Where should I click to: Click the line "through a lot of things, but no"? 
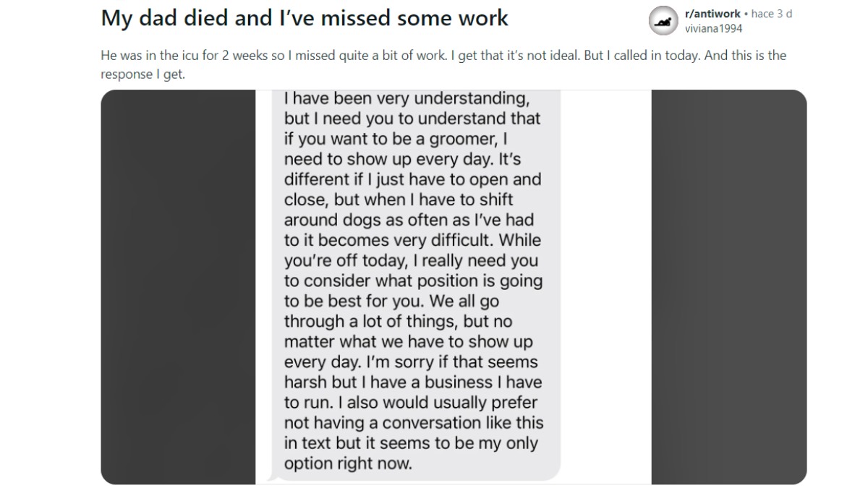click(x=398, y=321)
